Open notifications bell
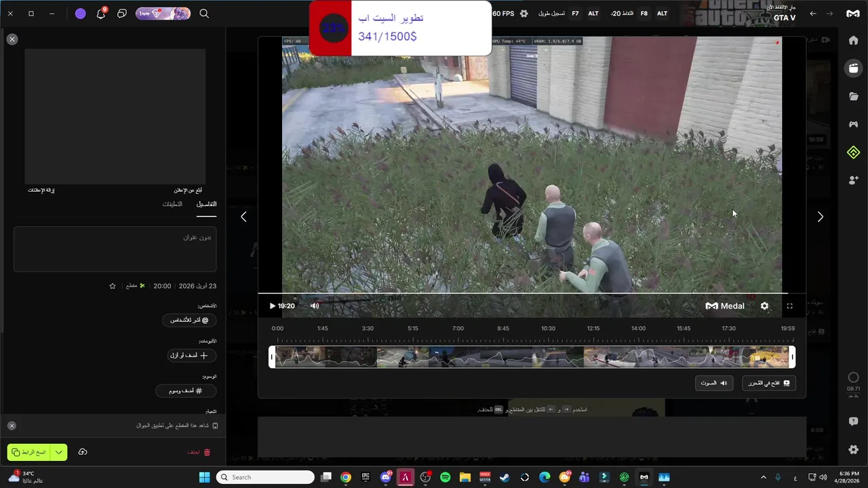 pyautogui.click(x=101, y=14)
